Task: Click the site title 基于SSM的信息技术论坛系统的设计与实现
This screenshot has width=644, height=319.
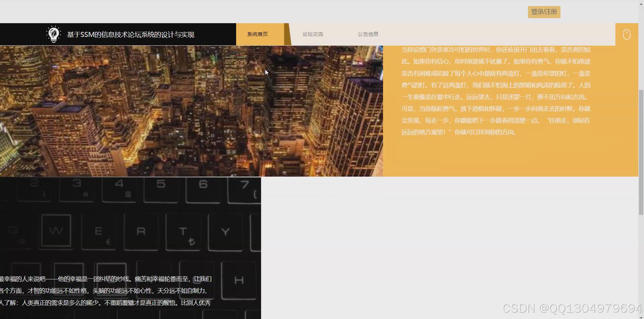Action: [130, 35]
